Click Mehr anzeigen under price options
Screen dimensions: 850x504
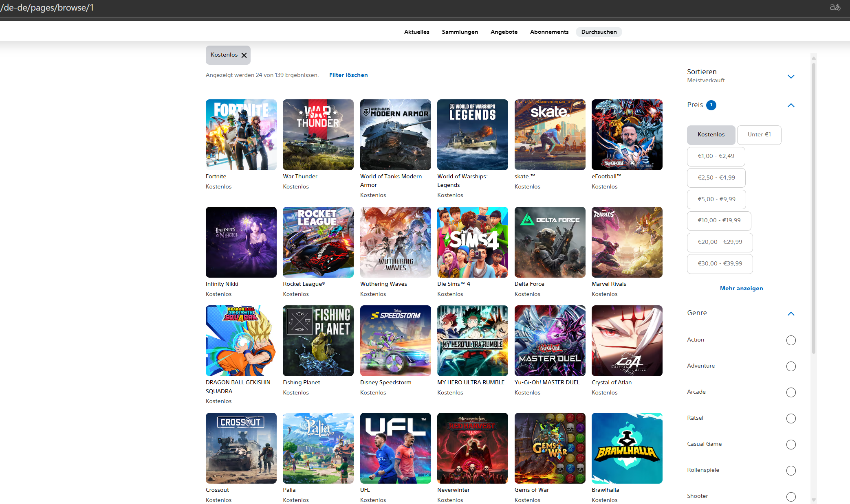point(741,289)
